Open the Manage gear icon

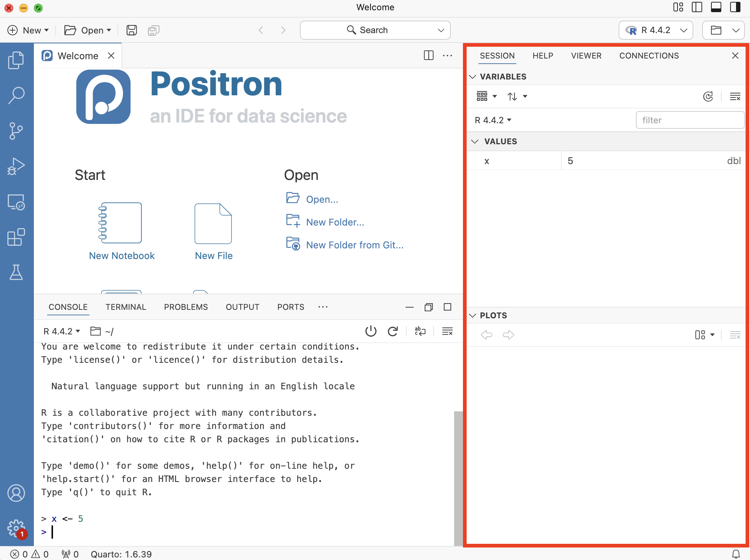pos(16,528)
